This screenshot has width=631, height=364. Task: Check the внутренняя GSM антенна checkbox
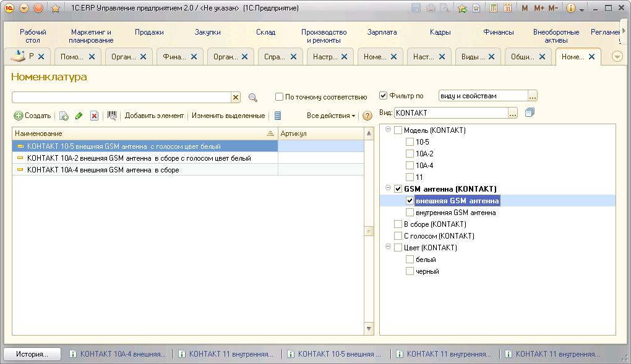410,213
